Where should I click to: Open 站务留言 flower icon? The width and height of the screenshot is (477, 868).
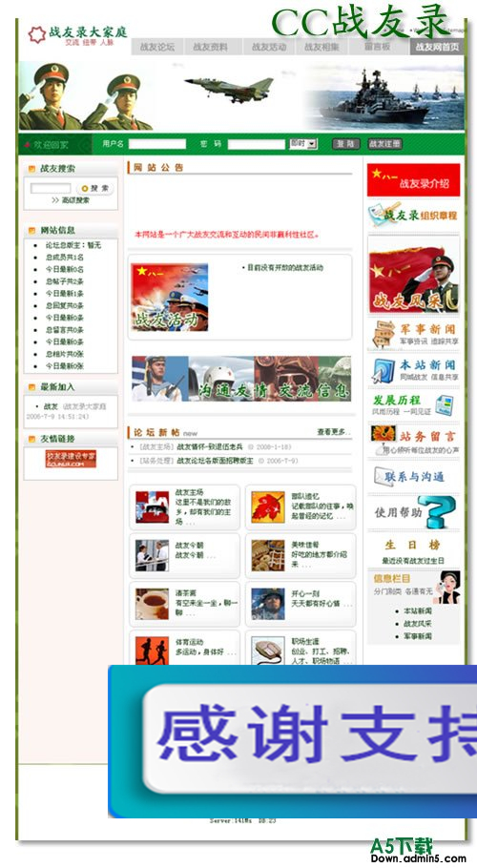tap(383, 433)
